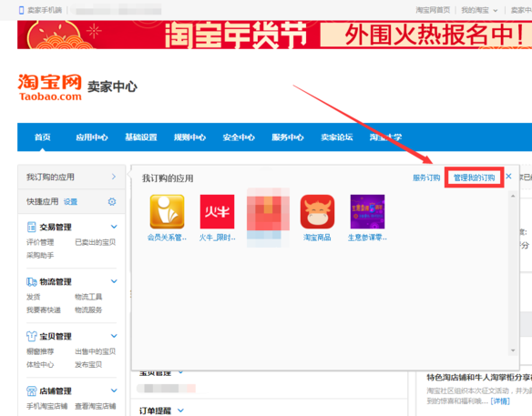Click the 物流管理 truck icon
The height and width of the screenshot is (416, 532).
point(32,282)
